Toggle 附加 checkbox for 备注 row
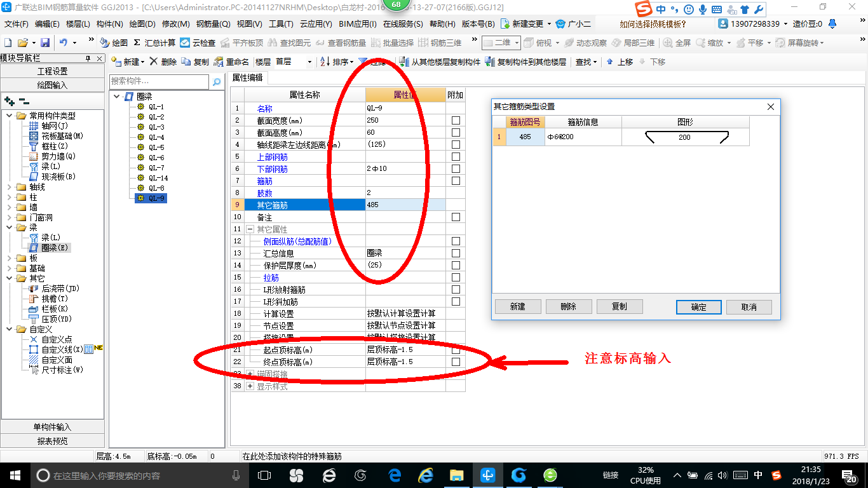Screen dimensions: 868x488 (456, 217)
